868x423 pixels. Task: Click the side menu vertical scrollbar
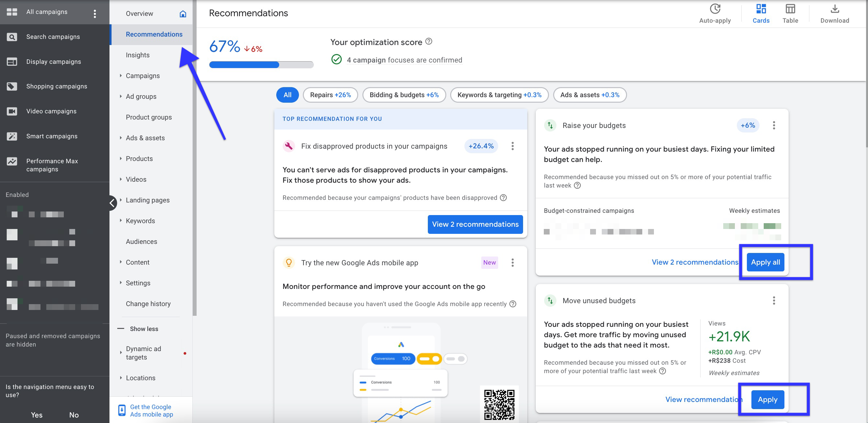(194, 158)
